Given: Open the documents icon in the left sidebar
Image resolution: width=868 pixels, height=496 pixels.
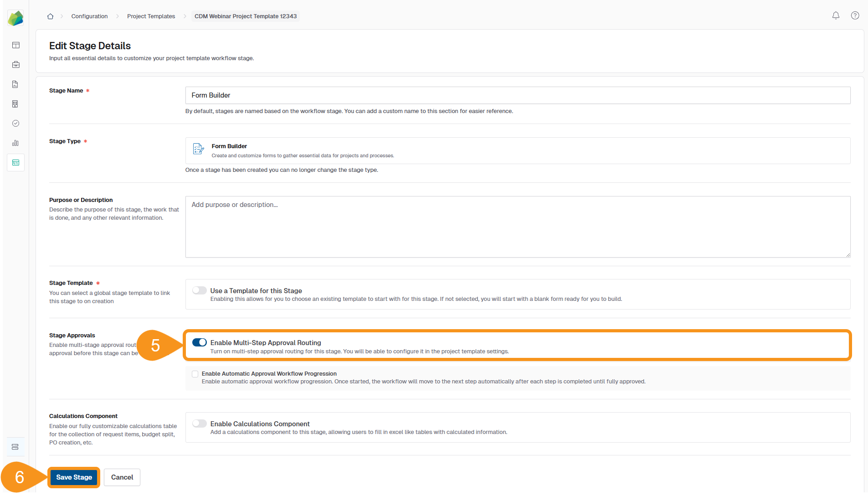Looking at the screenshot, I should pos(15,84).
